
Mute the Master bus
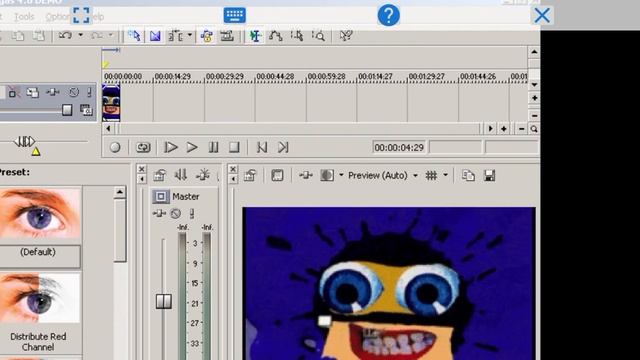coord(176,213)
